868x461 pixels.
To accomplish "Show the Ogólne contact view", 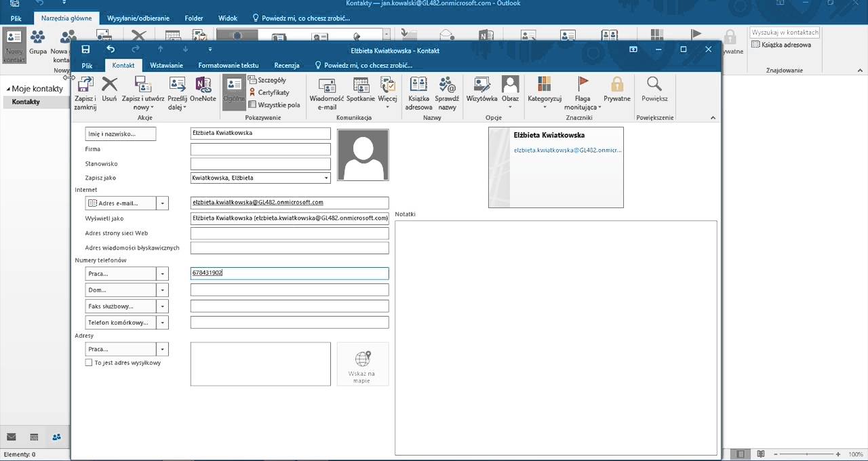I will [x=234, y=93].
